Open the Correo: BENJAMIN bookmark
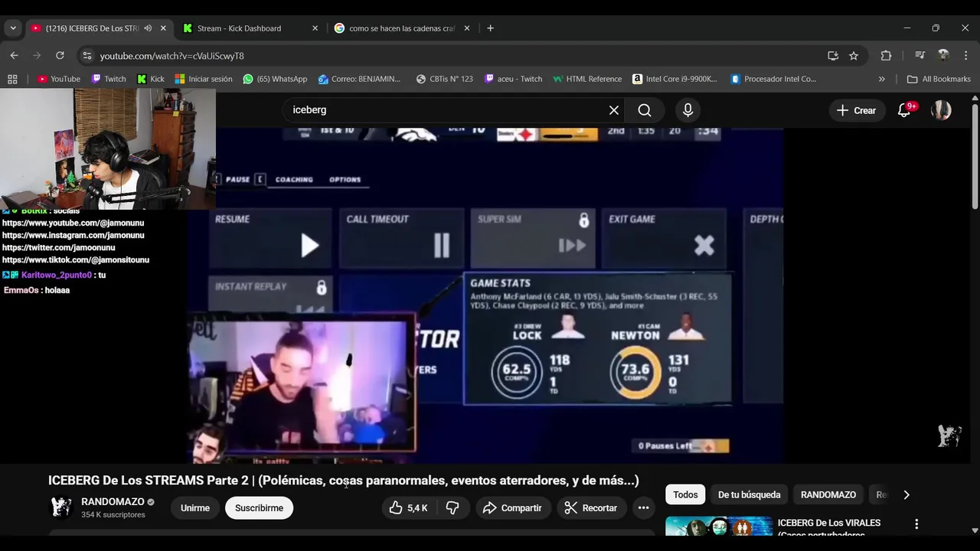980x551 pixels. pos(360,79)
